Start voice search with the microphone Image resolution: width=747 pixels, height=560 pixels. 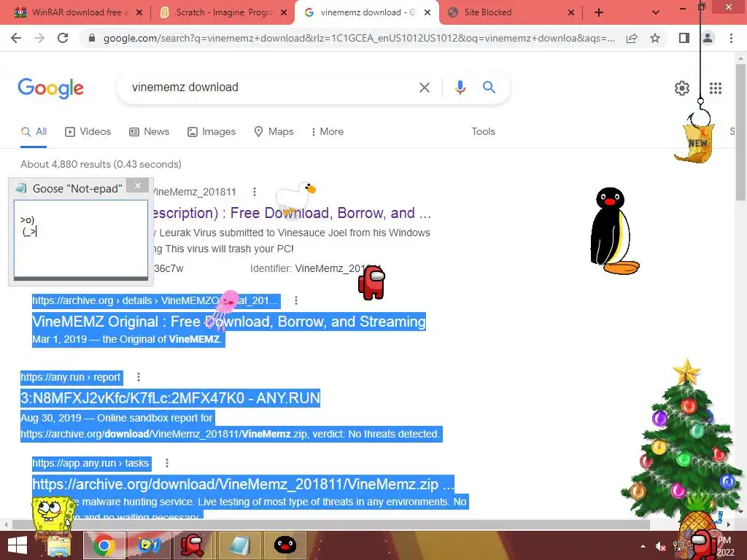(x=460, y=87)
